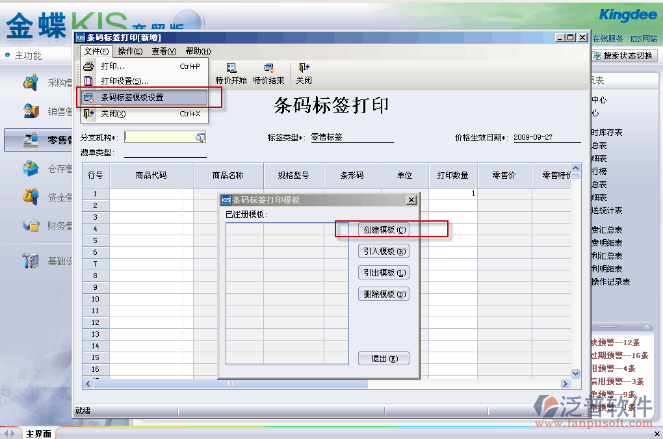
Task: Click the 标签类型 field showing 零售标签
Action: tap(352, 137)
